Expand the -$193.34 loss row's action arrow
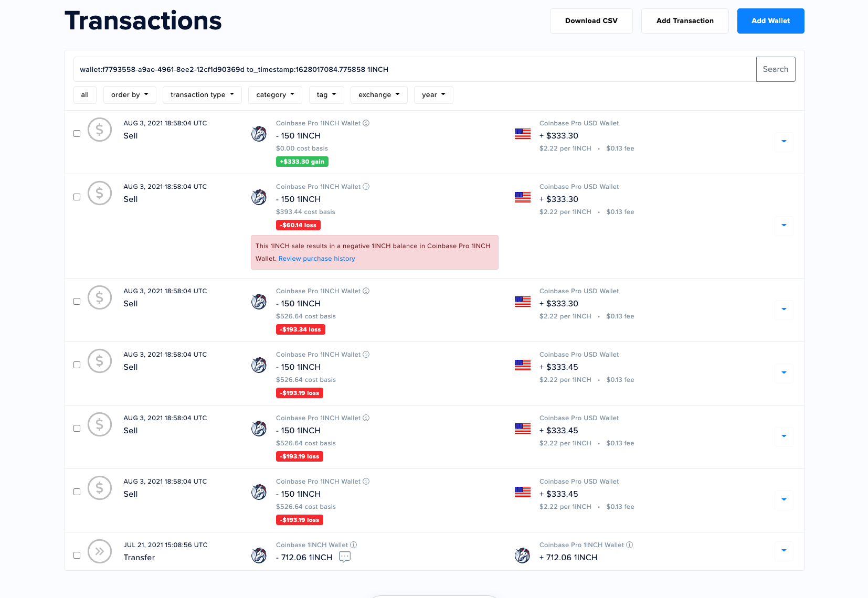This screenshot has width=868, height=598. coord(784,309)
